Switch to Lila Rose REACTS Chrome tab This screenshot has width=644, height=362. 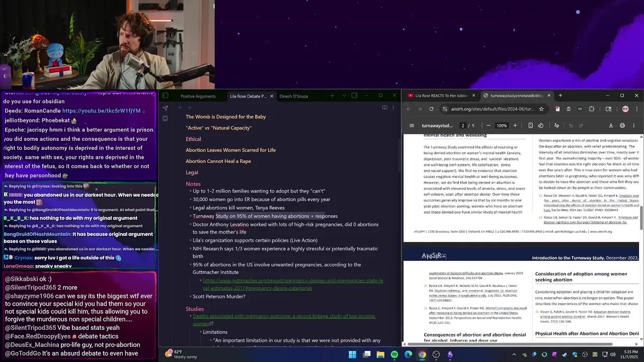441,96
